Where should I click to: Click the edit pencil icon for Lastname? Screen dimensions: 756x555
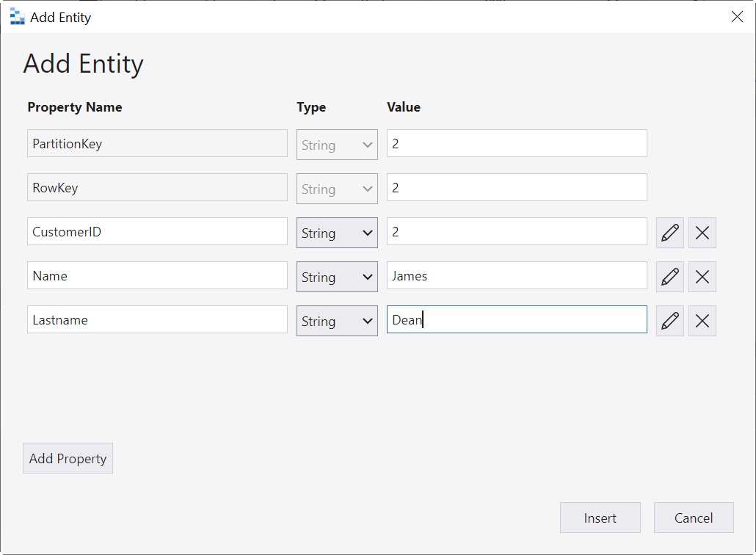pyautogui.click(x=669, y=321)
